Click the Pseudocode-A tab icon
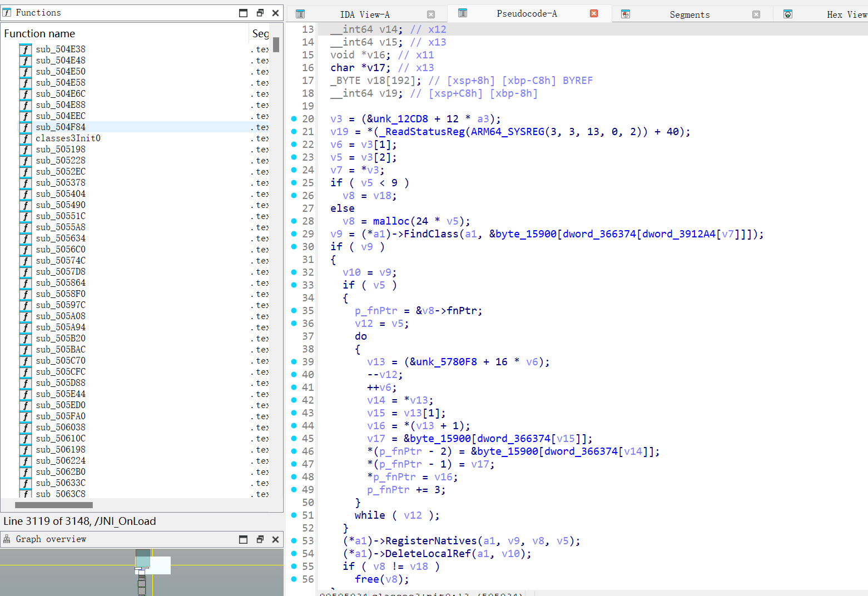The width and height of the screenshot is (868, 596). pos(463,13)
